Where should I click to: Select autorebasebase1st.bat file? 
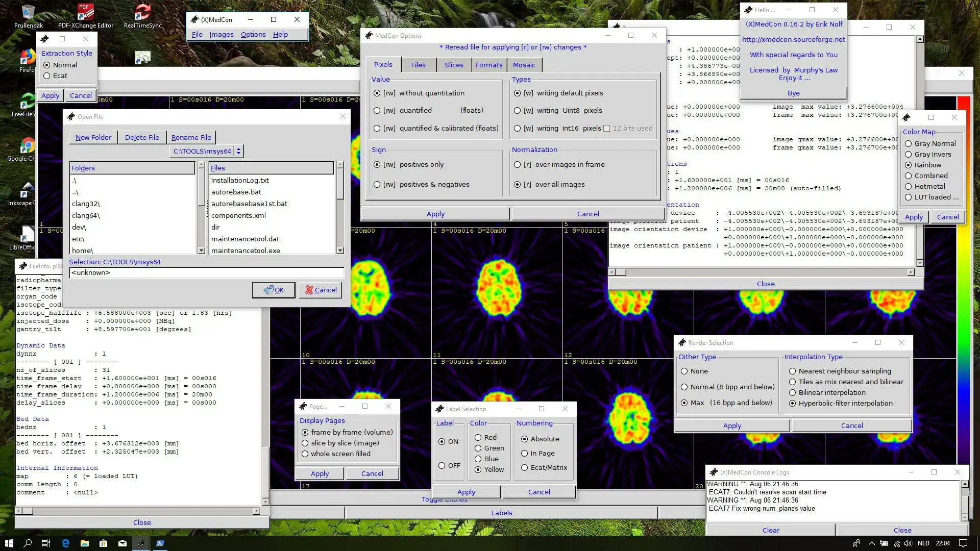pos(249,203)
